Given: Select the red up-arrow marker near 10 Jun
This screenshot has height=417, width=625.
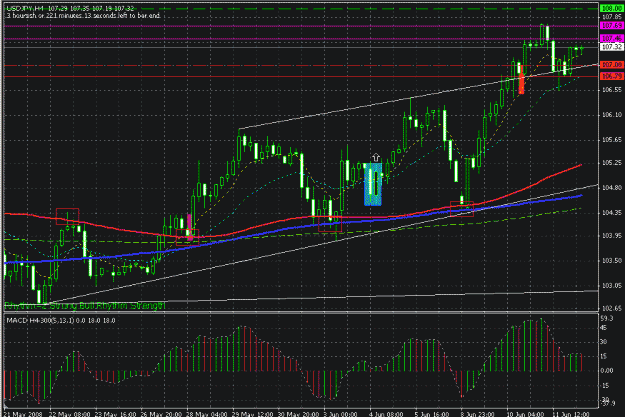Looking at the screenshot, I should [521, 80].
